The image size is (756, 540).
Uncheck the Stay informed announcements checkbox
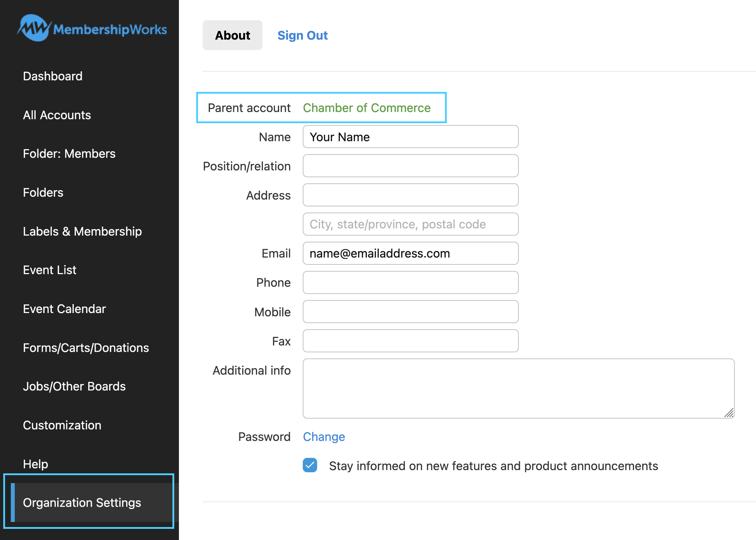pos(310,465)
